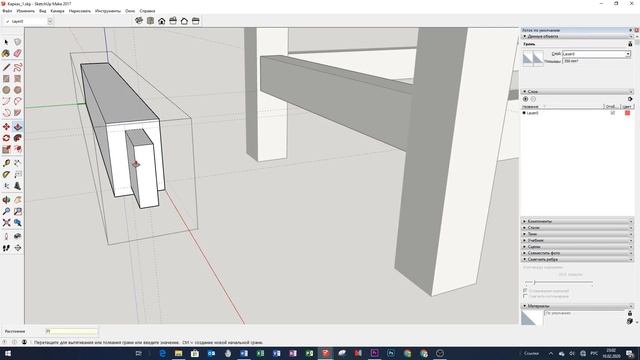
Task: Expand the Тени panel
Action: click(577, 234)
